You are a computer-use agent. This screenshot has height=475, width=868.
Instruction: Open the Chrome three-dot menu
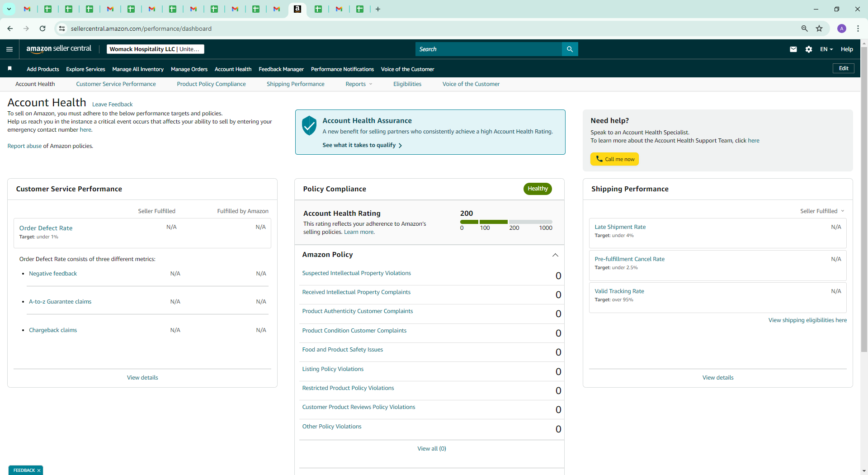(x=858, y=28)
